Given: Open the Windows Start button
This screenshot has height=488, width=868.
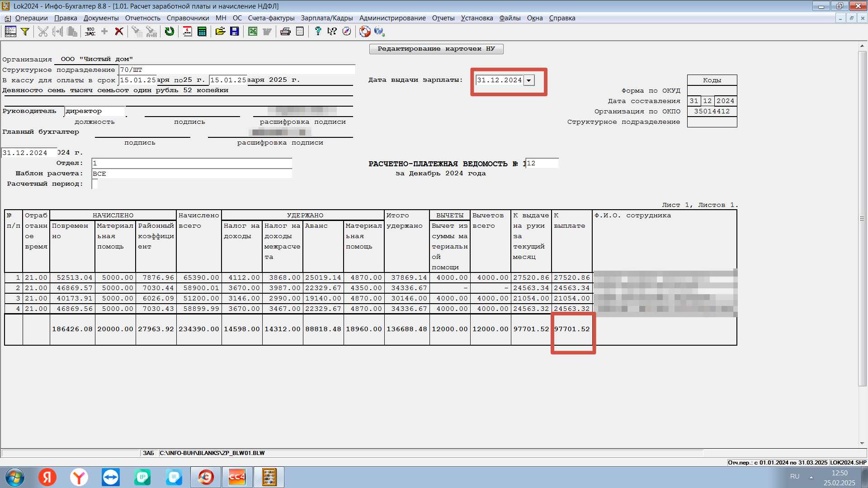Looking at the screenshot, I should [x=15, y=477].
